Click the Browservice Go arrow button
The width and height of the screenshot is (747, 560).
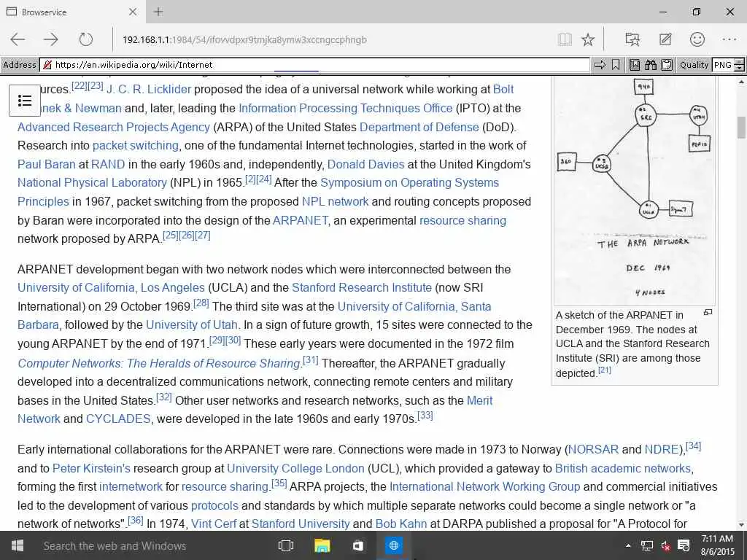600,65
